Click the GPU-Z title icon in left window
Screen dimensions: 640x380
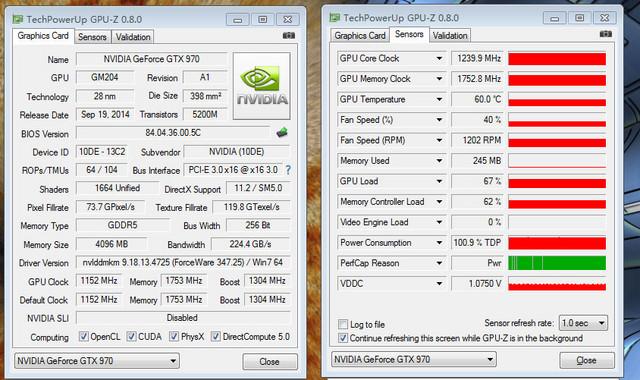(x=18, y=19)
